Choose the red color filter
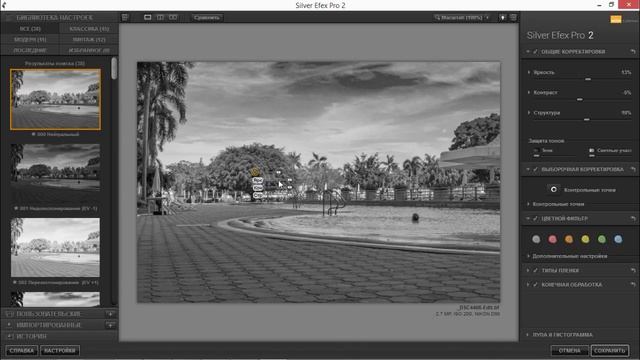640x360 pixels. click(x=553, y=239)
